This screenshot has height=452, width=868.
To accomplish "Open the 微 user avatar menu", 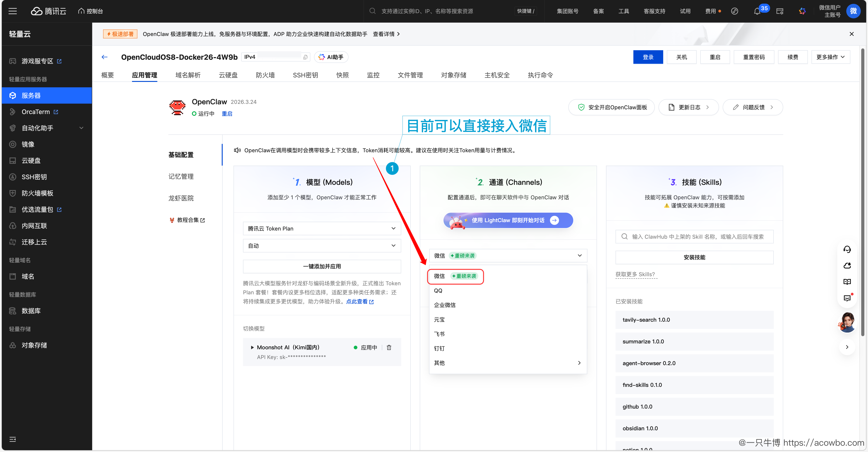I will (853, 11).
